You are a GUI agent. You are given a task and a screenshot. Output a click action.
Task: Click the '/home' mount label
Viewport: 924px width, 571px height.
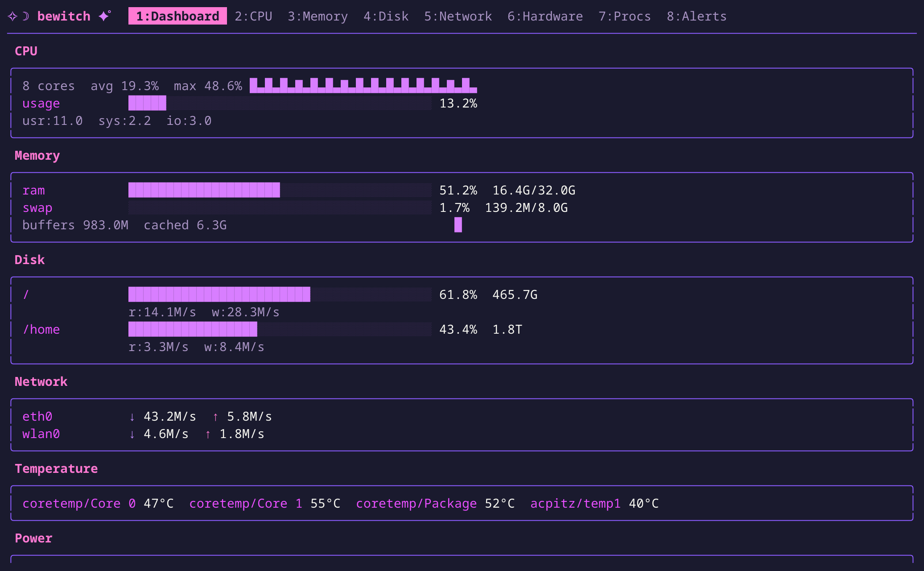coord(41,329)
